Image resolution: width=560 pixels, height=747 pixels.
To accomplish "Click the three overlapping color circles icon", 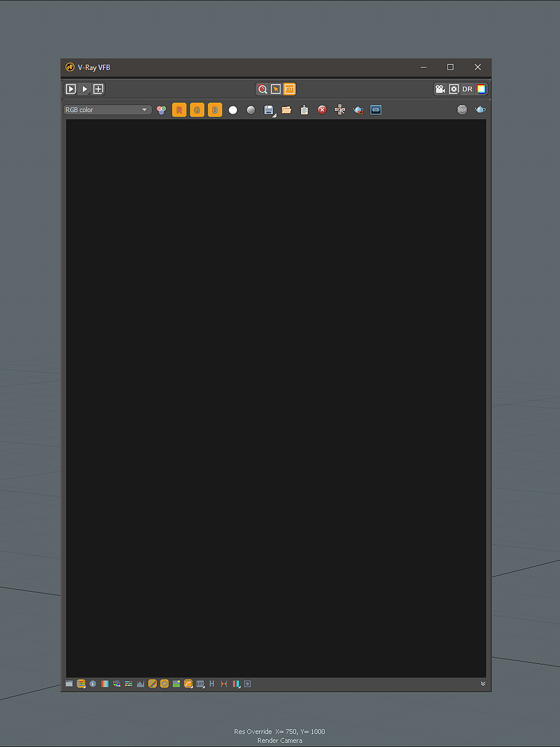I will pyautogui.click(x=162, y=110).
